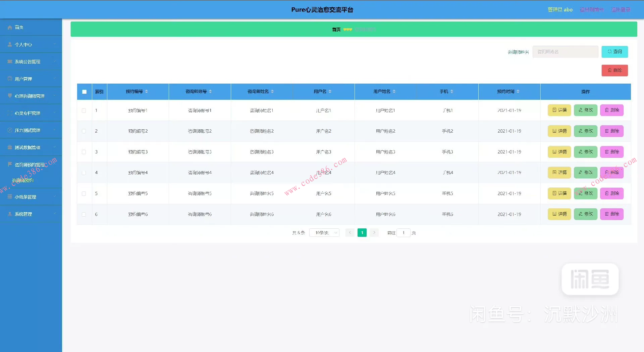This screenshot has width=644, height=352.
Task: Click the sort arrows on 用户名 column
Action: [330, 91]
